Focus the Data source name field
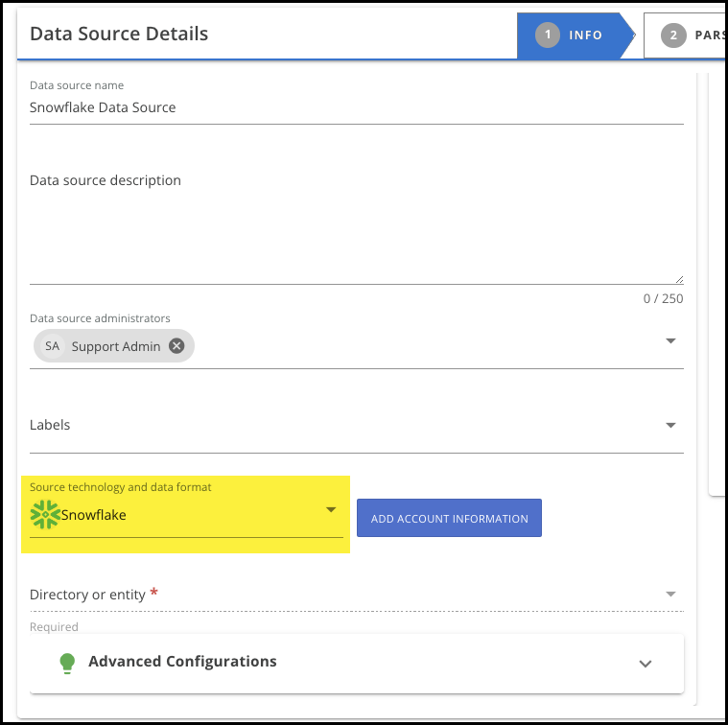The width and height of the screenshot is (728, 725). [x=355, y=107]
